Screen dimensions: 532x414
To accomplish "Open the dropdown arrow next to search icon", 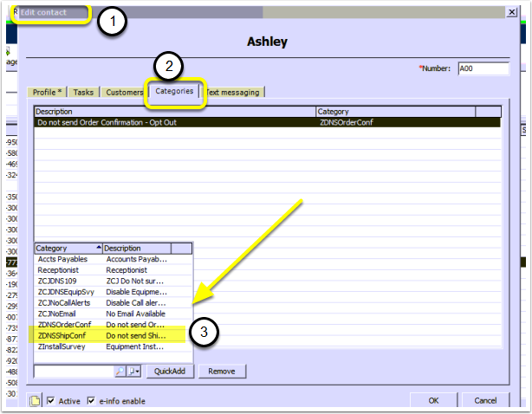I will point(133,372).
